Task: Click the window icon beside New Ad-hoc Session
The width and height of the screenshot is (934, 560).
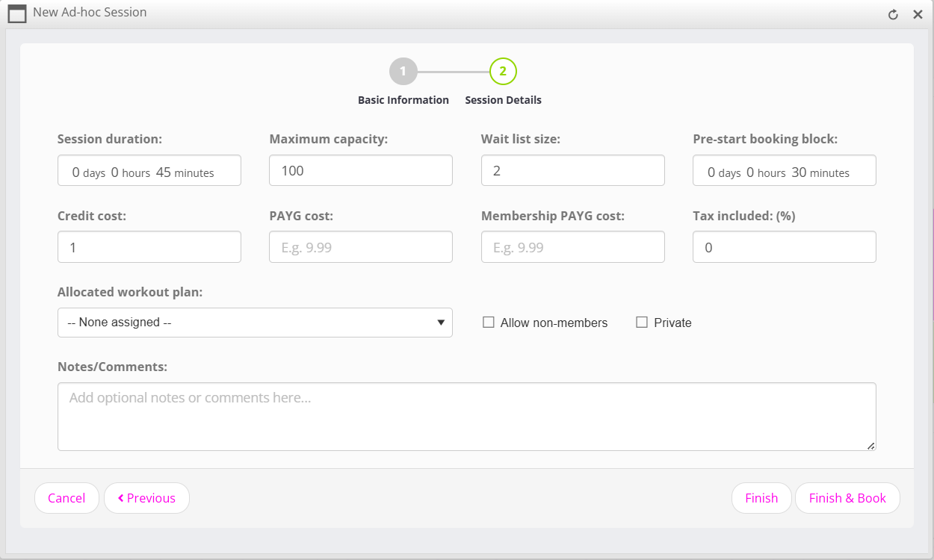Action: point(17,14)
